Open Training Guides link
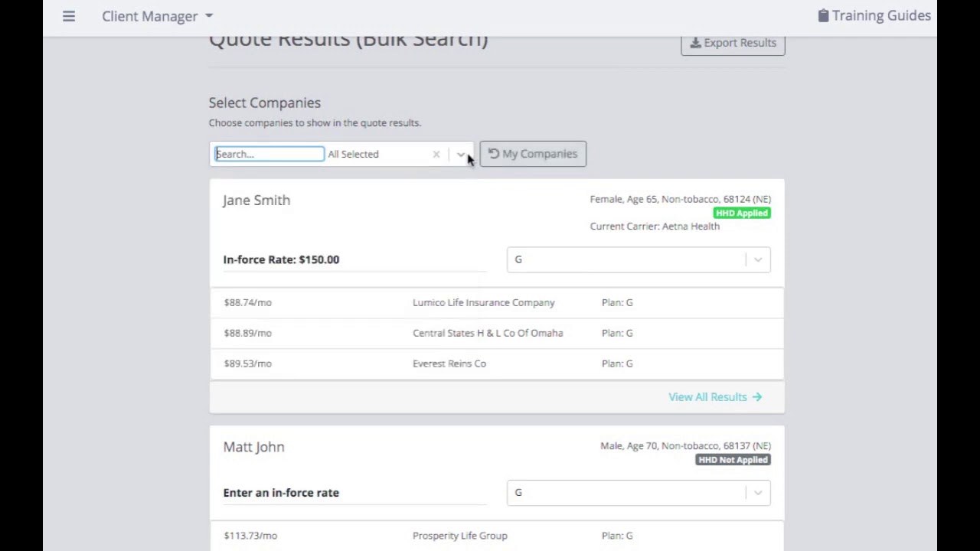980x551 pixels. [874, 15]
